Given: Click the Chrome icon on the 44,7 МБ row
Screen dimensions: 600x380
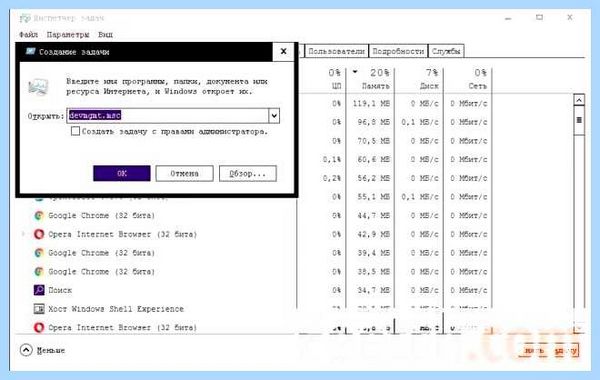Looking at the screenshot, I should [39, 215].
